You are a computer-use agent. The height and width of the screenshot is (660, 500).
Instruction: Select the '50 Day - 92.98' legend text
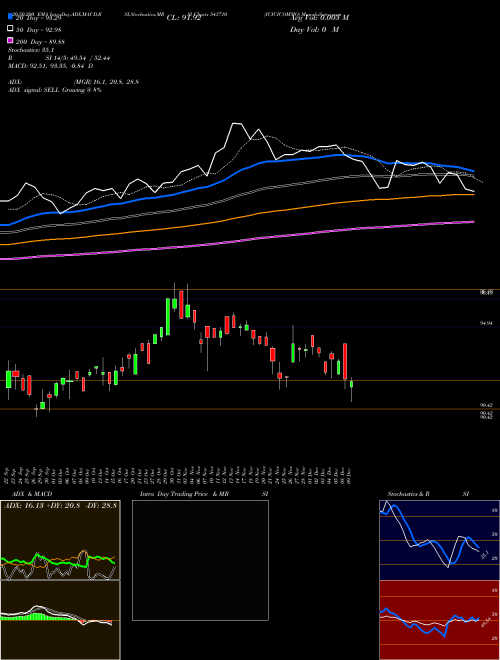(39, 29)
